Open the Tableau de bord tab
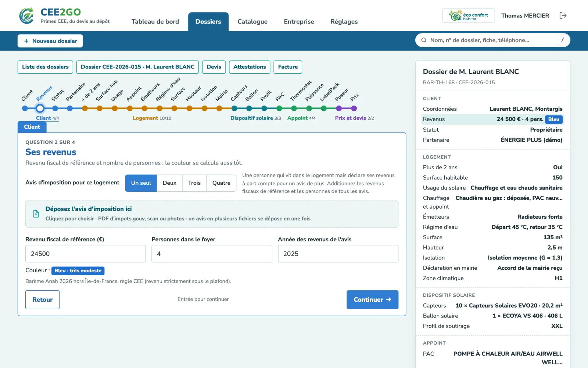This screenshot has width=588, height=368. point(155,21)
